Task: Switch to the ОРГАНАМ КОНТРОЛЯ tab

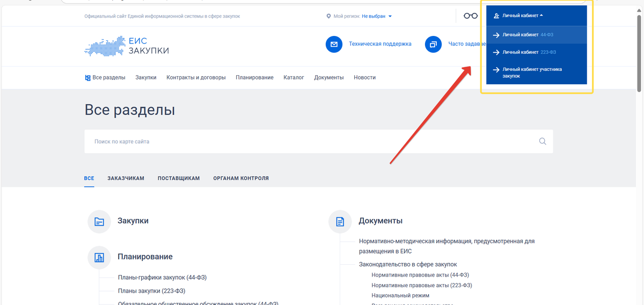Action: tap(241, 178)
